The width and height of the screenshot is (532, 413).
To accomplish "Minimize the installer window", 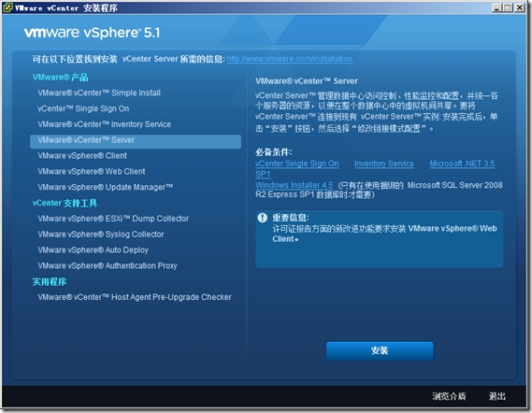I will click(x=496, y=7).
